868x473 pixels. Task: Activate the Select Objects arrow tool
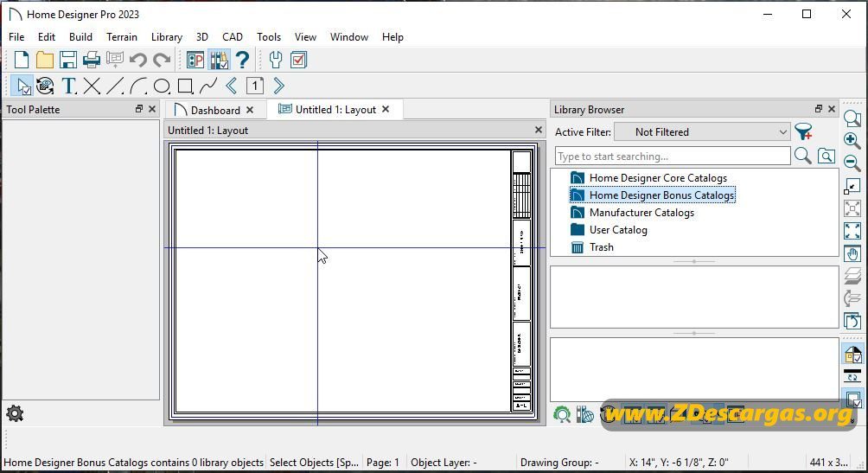tap(22, 86)
